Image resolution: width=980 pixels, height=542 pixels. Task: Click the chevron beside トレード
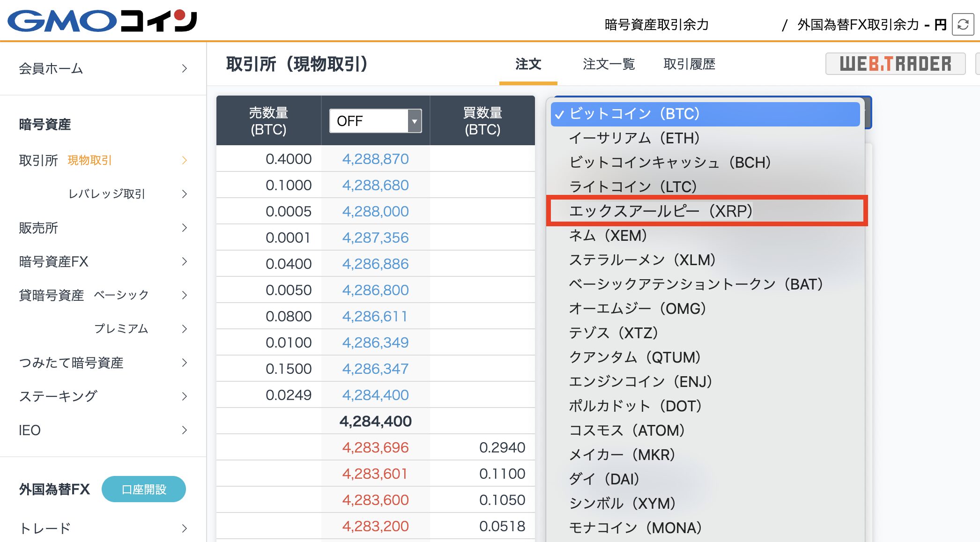185,528
